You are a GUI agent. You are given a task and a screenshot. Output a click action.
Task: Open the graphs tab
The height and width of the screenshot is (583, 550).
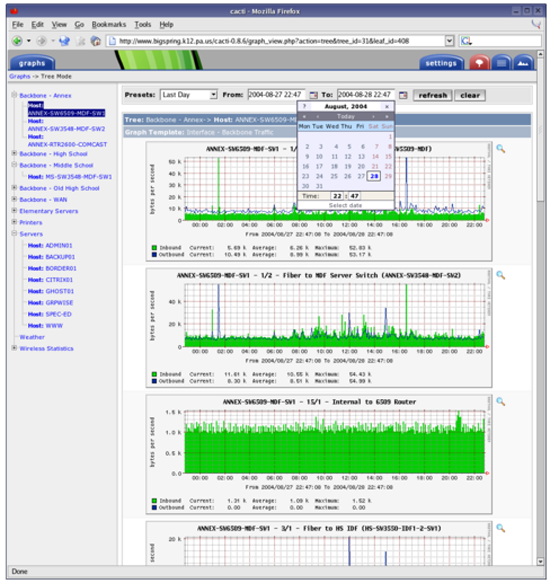click(32, 63)
